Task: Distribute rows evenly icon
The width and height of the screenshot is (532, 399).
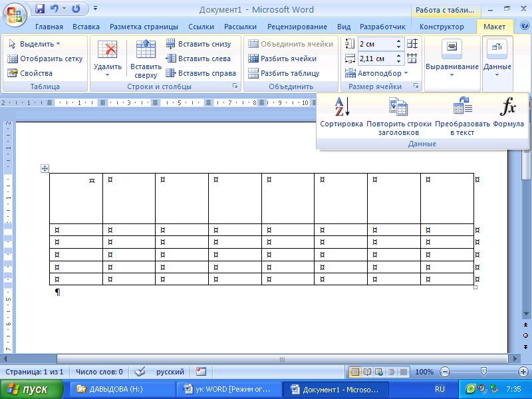Action: pyautogui.click(x=412, y=44)
